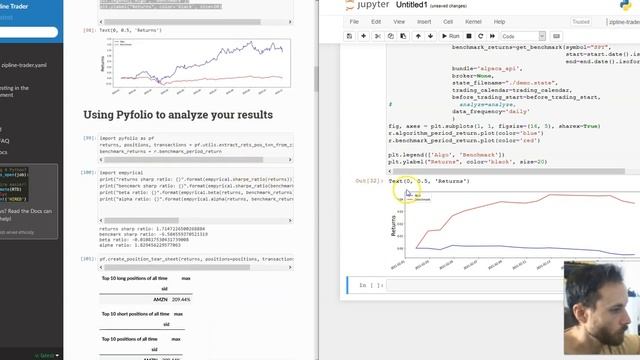
Task: Rename the notebook title Untitled1
Action: (x=411, y=5)
